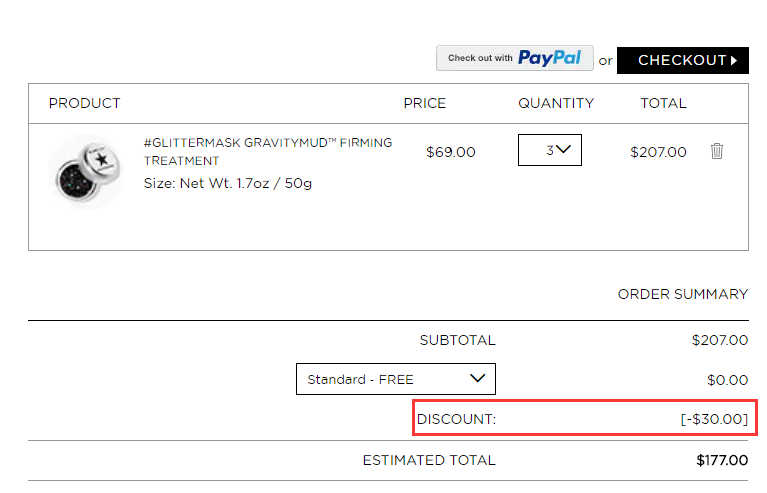Click the ORDER SUMMARY heading

click(683, 294)
